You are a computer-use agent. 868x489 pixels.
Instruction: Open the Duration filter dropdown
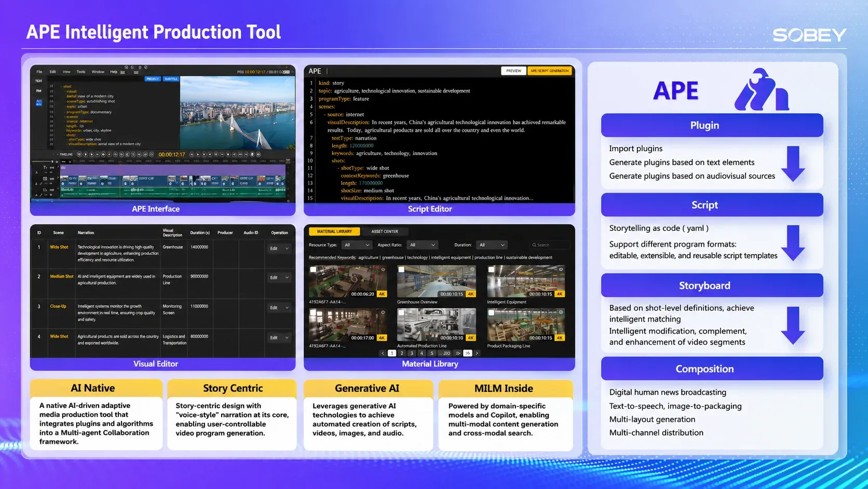coord(491,245)
